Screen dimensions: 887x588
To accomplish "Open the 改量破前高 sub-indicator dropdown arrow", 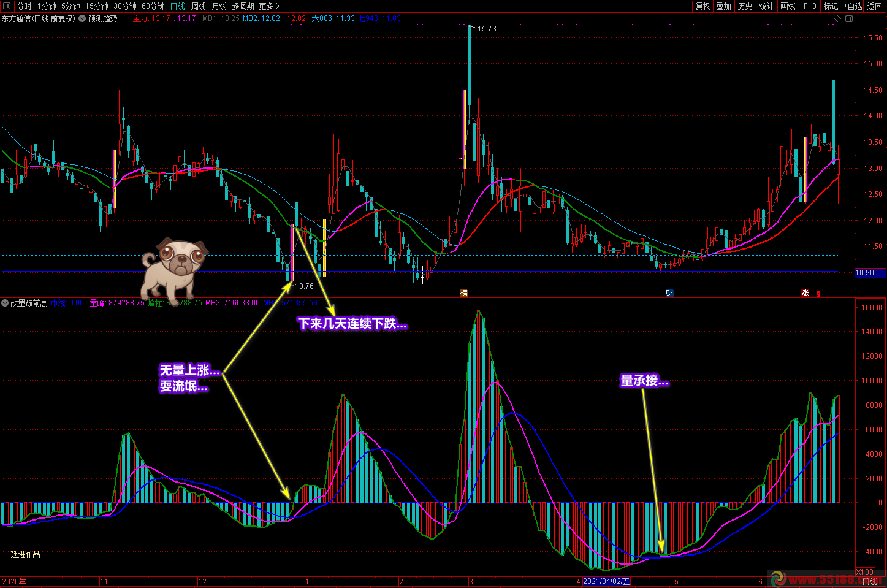I will 5,303.
